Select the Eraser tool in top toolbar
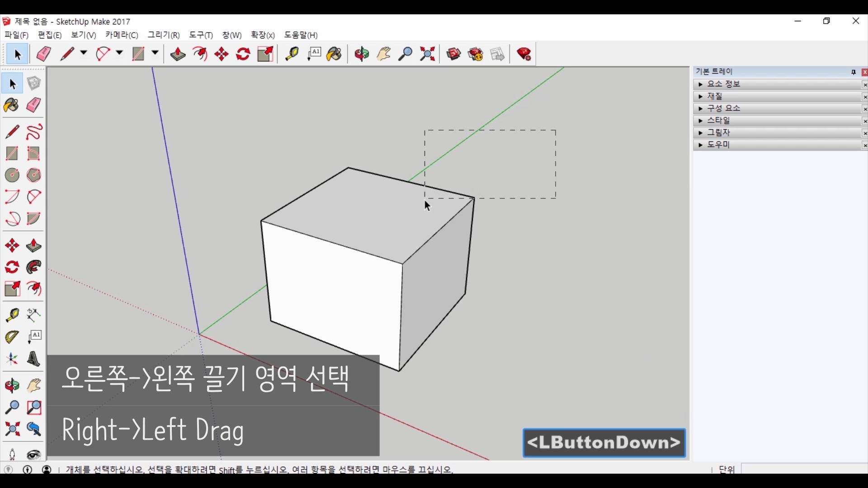 tap(44, 54)
